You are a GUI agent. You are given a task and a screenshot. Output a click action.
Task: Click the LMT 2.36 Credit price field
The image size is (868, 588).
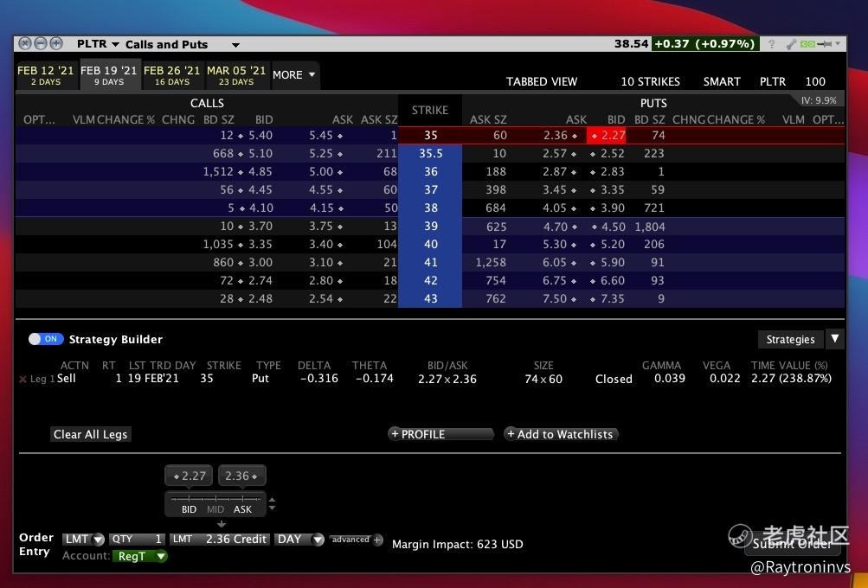coord(220,540)
